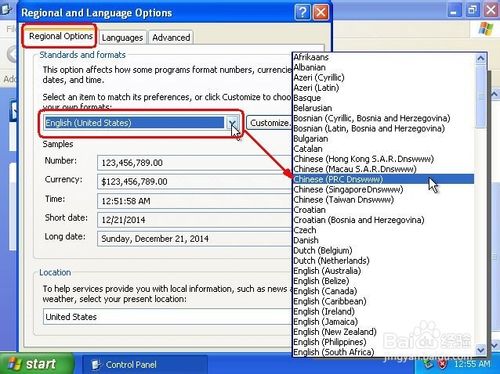Image resolution: width=500 pixels, height=374 pixels.
Task: Click the Short date sample field
Action: (x=195, y=220)
